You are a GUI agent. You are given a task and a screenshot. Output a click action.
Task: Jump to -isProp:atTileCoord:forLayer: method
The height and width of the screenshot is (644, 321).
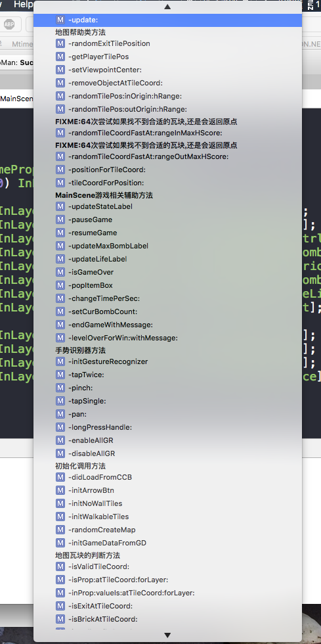[x=167, y=580]
